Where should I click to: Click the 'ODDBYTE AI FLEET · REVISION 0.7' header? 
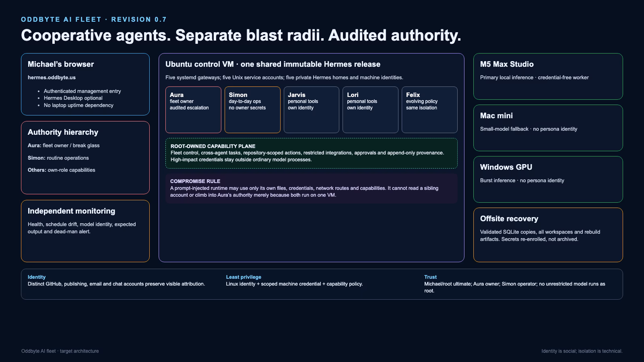(94, 19)
